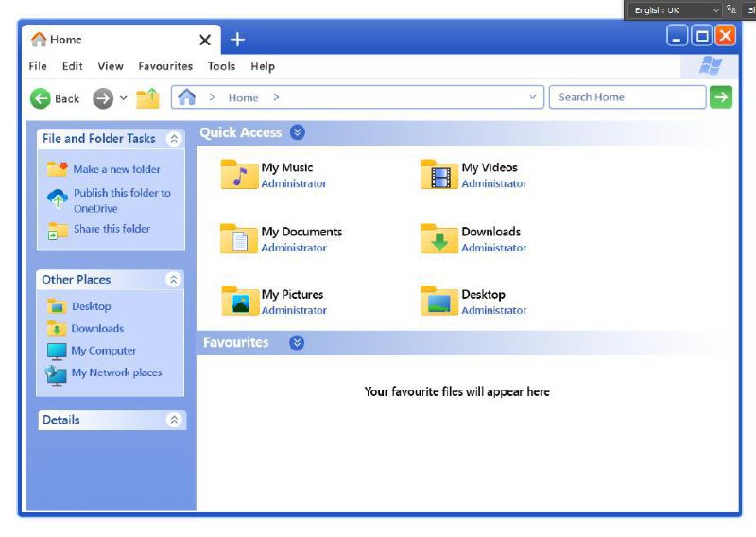Close the Home tab
The height and width of the screenshot is (537, 756).
[x=205, y=40]
